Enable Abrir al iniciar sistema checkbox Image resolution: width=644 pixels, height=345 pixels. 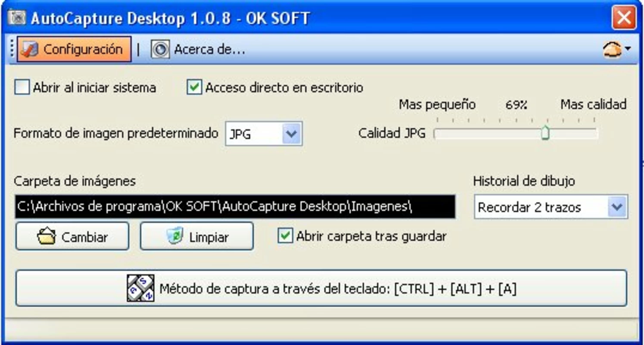pyautogui.click(x=22, y=88)
